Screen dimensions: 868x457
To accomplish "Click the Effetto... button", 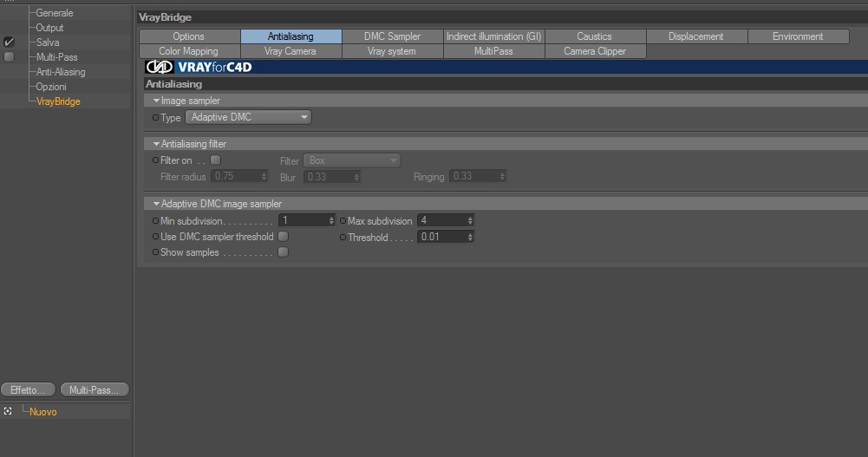I will coord(28,390).
